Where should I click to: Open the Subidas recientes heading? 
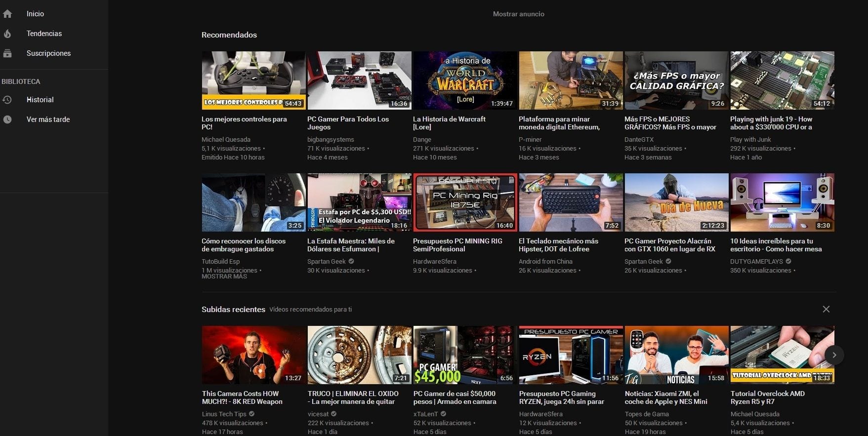point(233,309)
